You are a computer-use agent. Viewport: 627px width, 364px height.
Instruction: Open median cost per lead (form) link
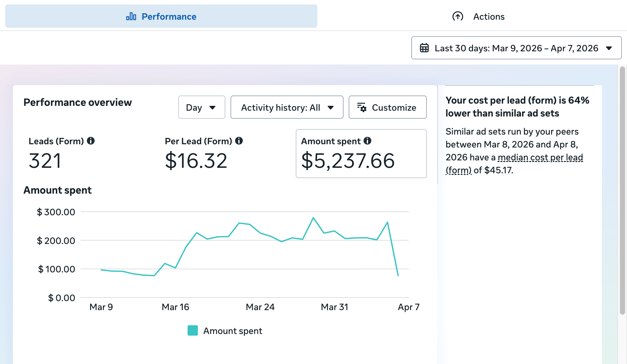tap(540, 157)
